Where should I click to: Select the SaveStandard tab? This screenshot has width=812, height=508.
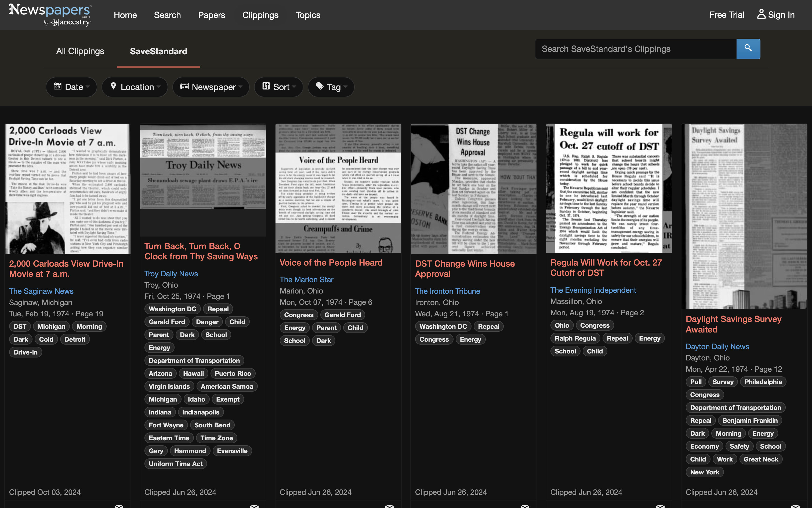[x=158, y=51]
